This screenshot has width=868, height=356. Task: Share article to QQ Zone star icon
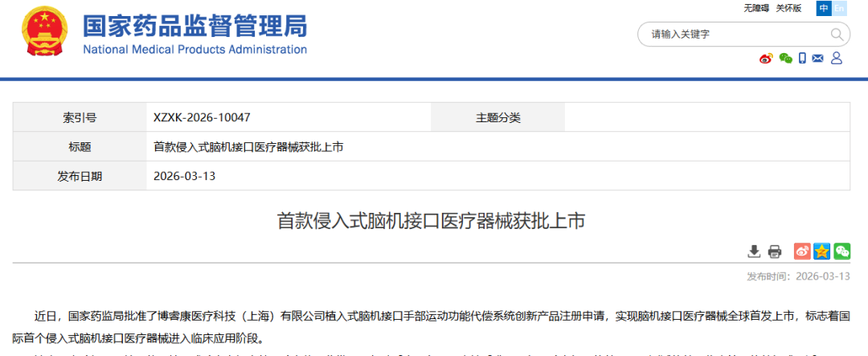click(x=822, y=252)
